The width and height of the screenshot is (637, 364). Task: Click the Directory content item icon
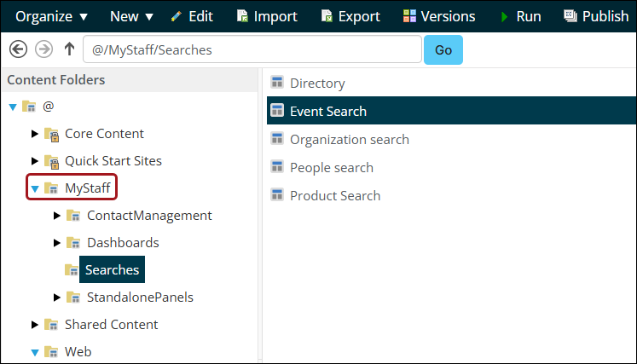(276, 83)
